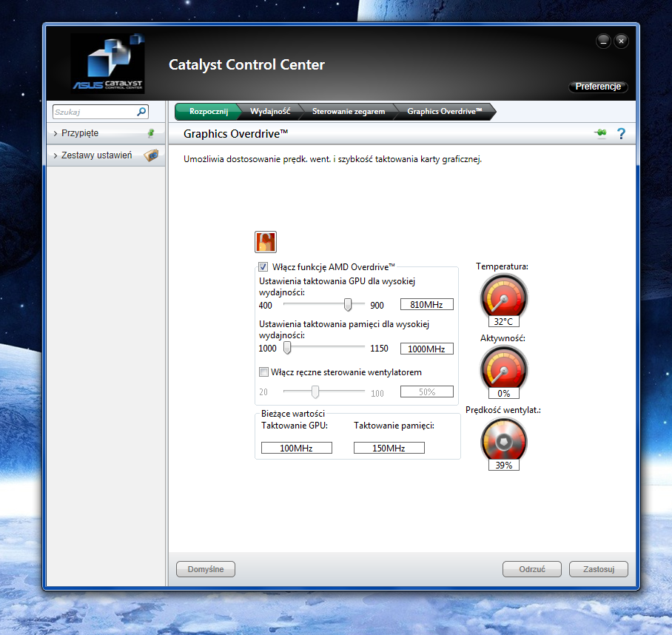Click the overdrive lock icon above settings
Image resolution: width=672 pixels, height=635 pixels.
(x=265, y=242)
